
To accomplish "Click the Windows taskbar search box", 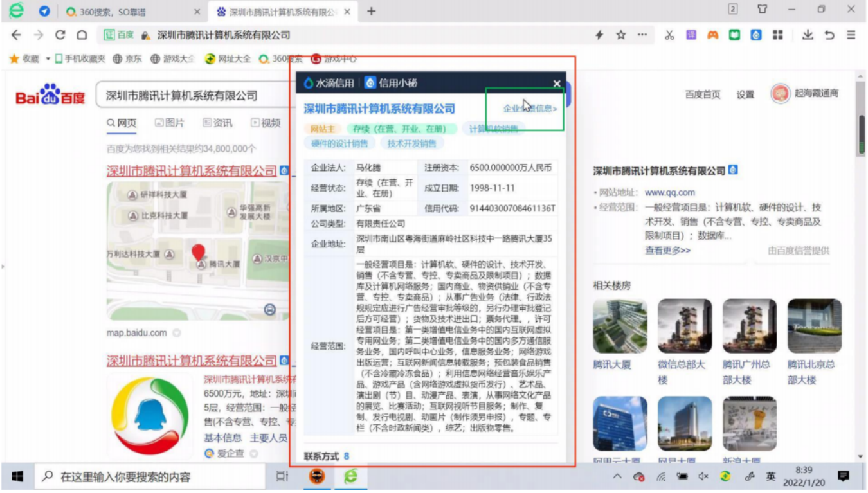I will (149, 477).
